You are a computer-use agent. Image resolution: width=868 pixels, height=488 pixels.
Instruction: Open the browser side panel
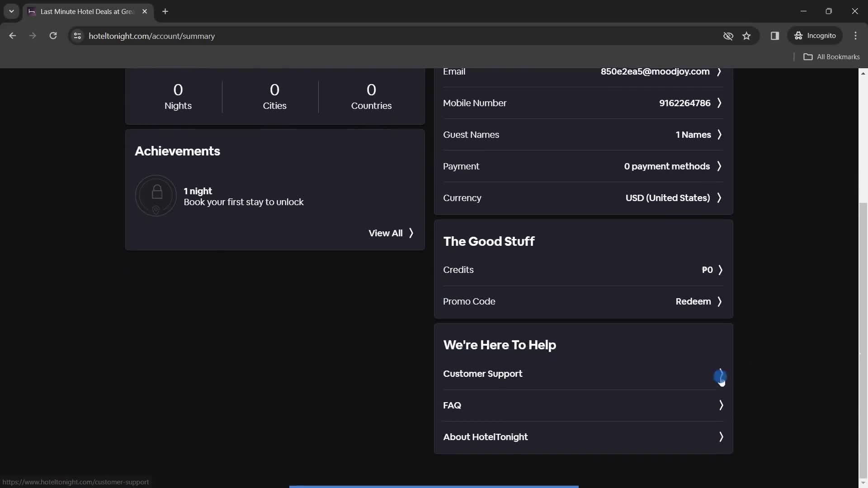[774, 36]
